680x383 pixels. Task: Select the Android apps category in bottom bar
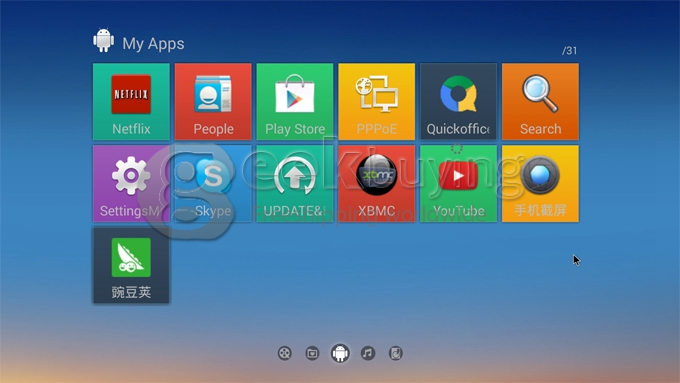340,353
